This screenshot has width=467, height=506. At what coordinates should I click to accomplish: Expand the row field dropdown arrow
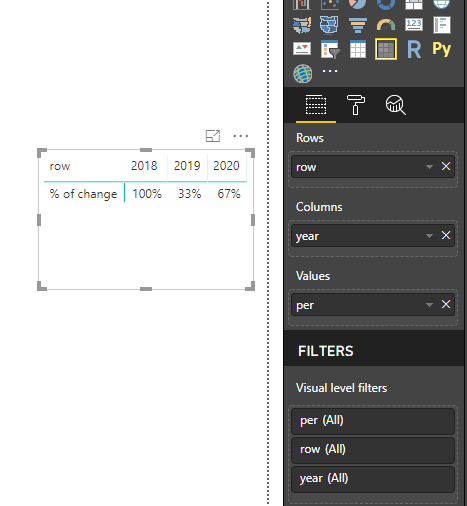coord(429,167)
